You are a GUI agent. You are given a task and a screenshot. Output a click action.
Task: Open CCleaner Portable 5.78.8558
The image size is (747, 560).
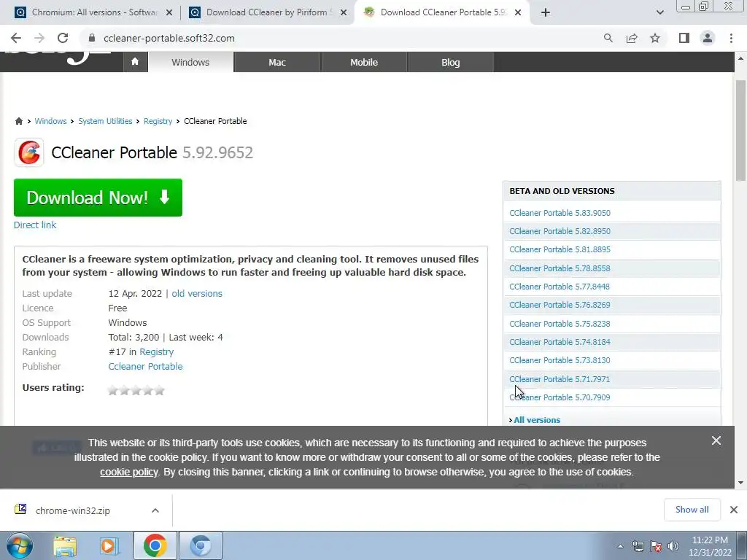coord(560,268)
